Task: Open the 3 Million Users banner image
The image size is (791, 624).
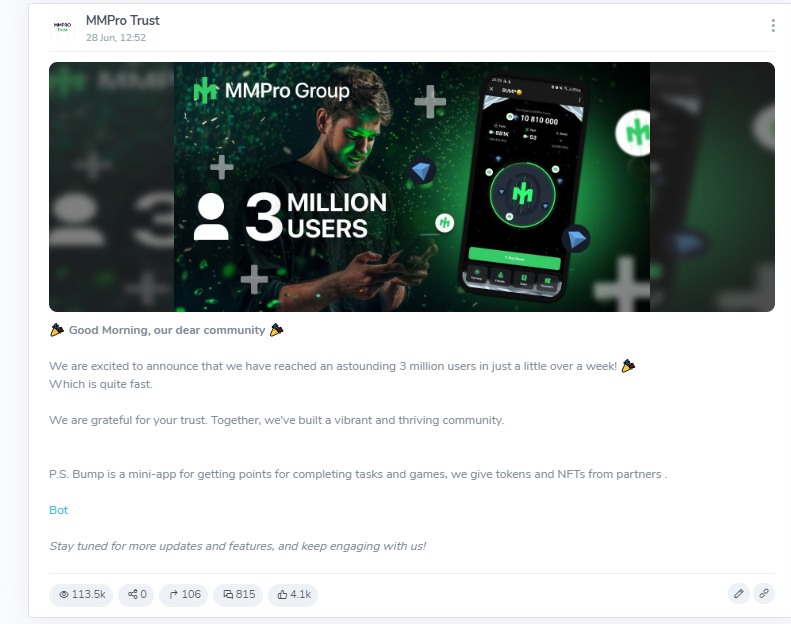Action: coord(412,187)
